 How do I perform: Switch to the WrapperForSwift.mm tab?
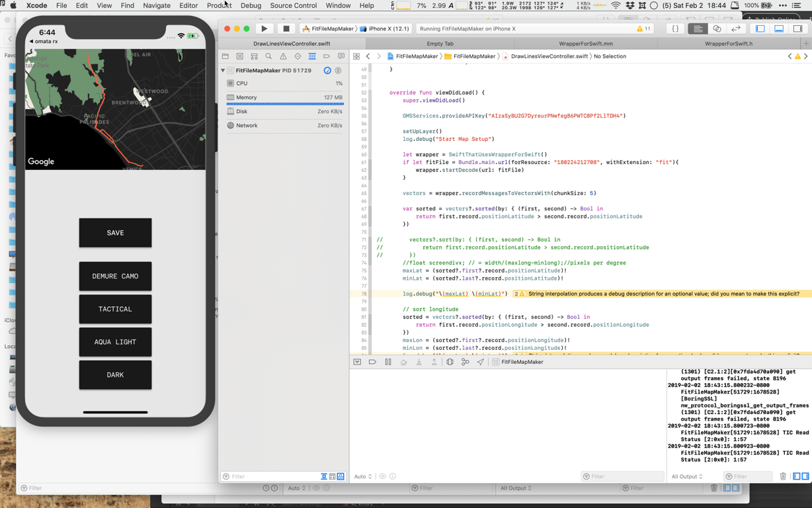tap(586, 44)
